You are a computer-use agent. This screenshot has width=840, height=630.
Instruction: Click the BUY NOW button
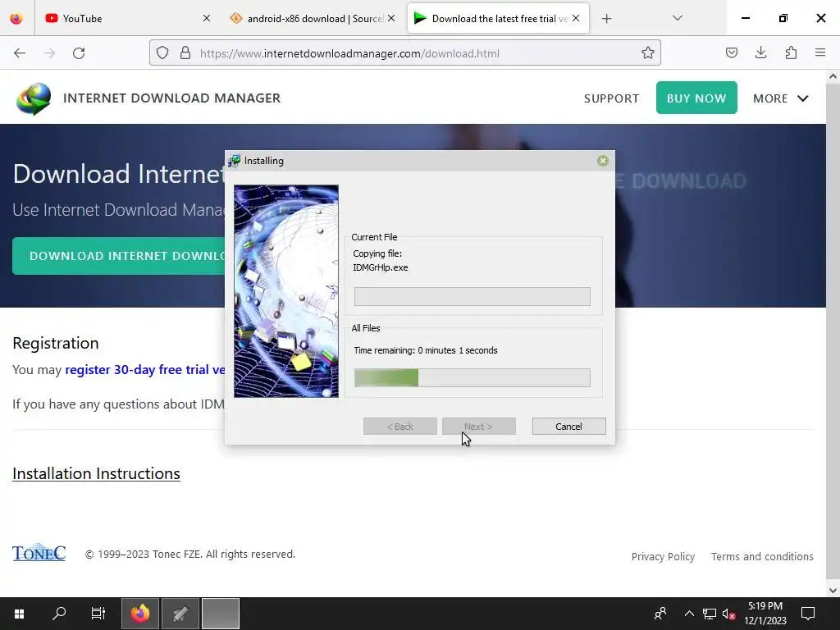click(696, 98)
